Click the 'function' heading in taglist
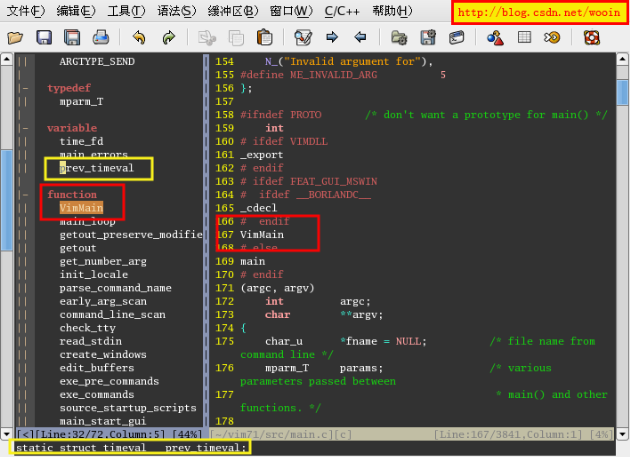The height and width of the screenshot is (457, 630). click(x=72, y=195)
